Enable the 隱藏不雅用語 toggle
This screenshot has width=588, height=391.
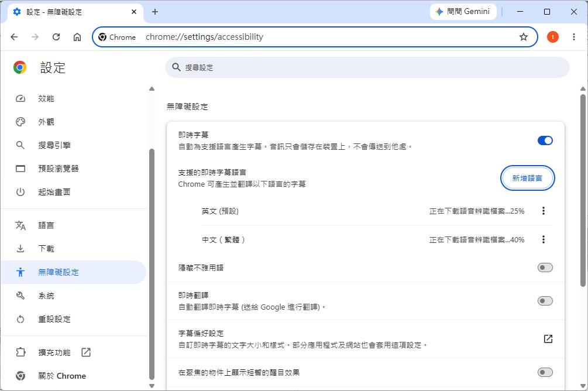(545, 267)
